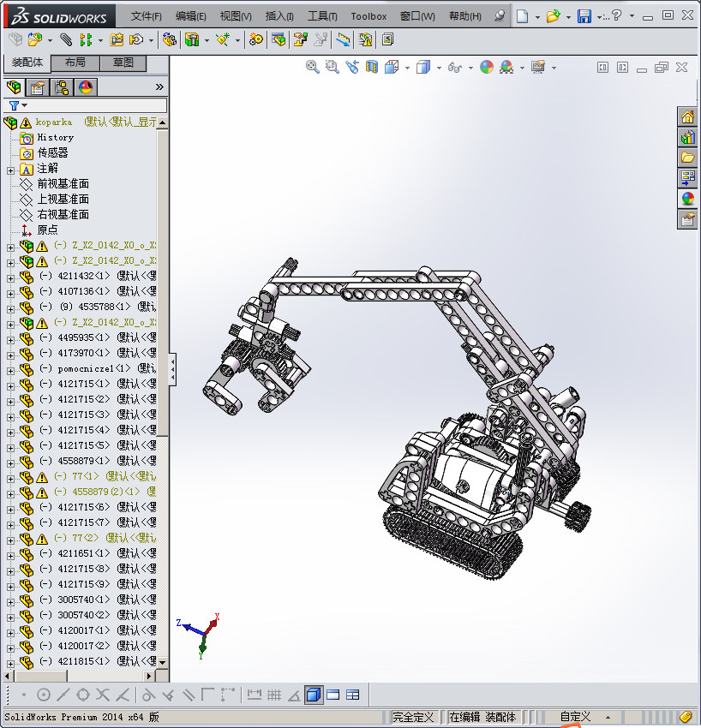Open the 工具(T) menu
The image size is (701, 728).
coord(322,16)
